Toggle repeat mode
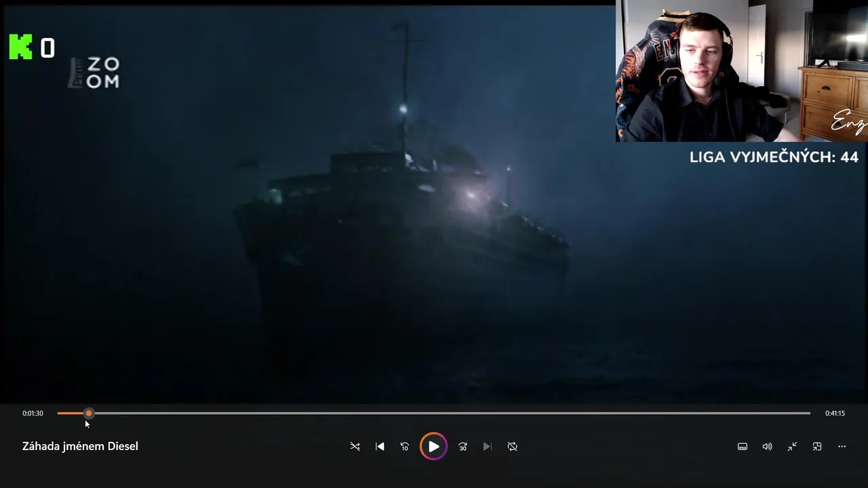 [513, 447]
